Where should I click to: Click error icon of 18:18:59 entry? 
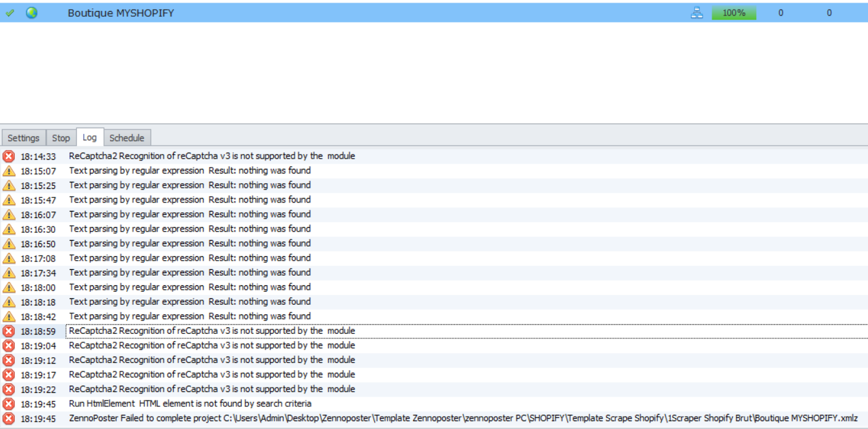point(8,331)
